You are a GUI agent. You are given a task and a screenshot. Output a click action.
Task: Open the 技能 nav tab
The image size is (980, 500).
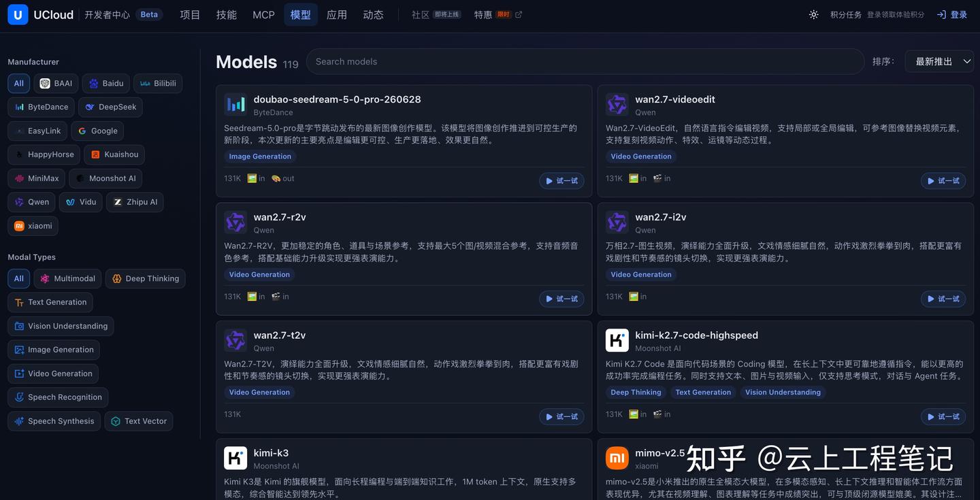point(227,14)
